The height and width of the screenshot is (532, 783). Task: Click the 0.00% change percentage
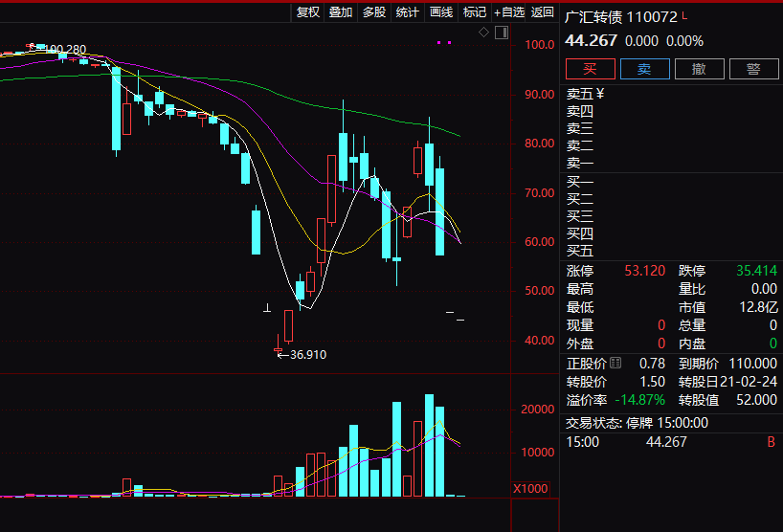coord(684,41)
